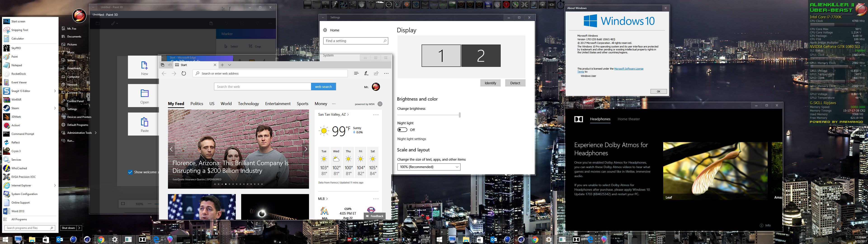Viewport: 868px width, 244px height.
Task: Select the Headphones tab in Dolby Access
Action: [600, 119]
